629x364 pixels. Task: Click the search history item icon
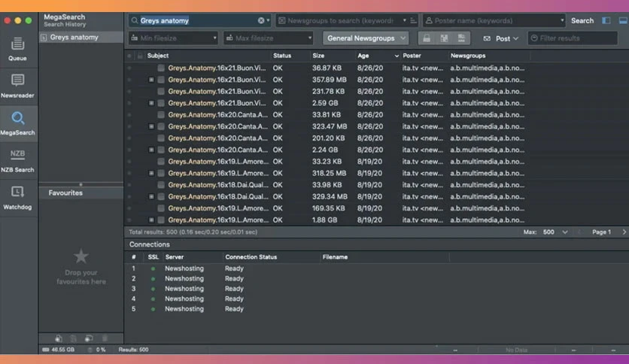coord(44,38)
